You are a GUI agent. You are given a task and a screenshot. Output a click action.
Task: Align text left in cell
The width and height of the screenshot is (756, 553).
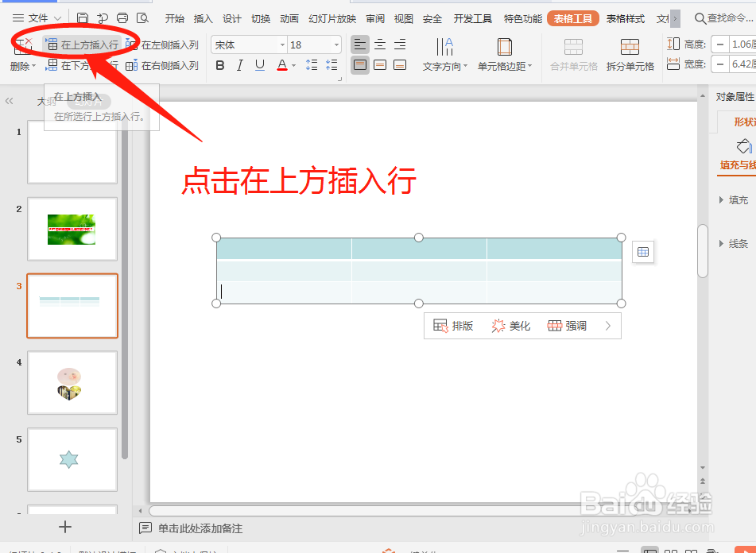click(x=359, y=44)
